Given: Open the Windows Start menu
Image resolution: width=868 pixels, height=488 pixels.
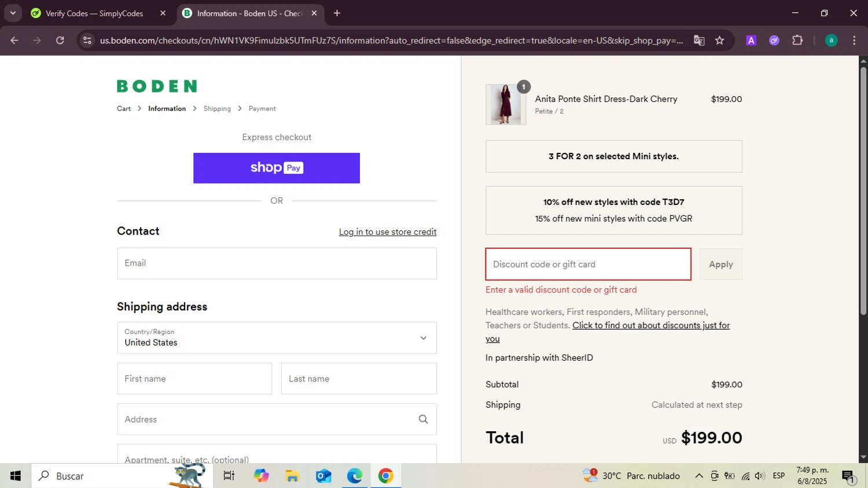Looking at the screenshot, I should pos(16,476).
